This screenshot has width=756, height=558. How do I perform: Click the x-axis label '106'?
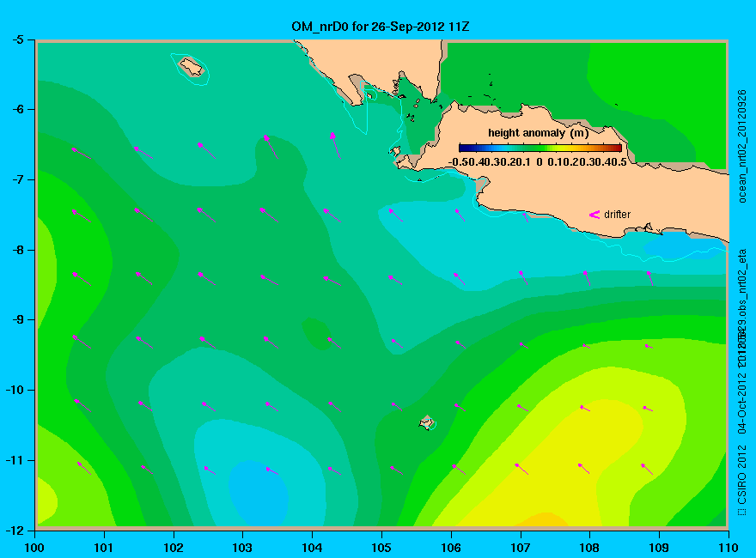point(451,548)
